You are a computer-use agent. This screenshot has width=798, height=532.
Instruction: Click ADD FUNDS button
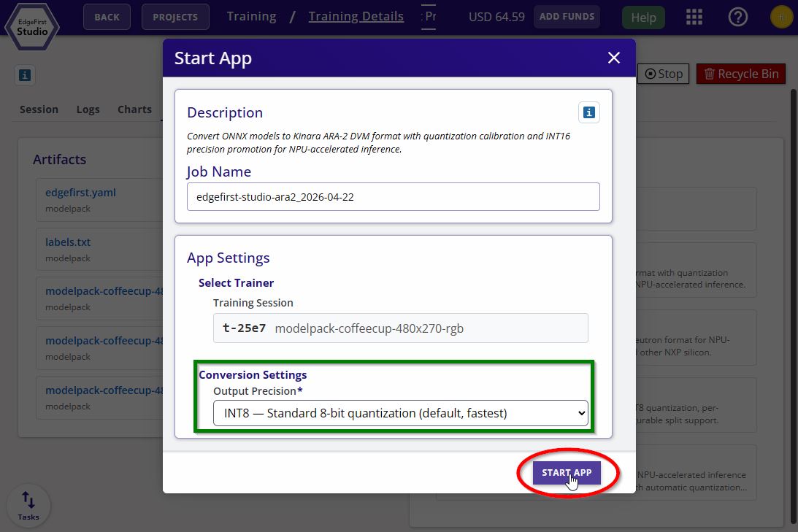[x=567, y=17]
